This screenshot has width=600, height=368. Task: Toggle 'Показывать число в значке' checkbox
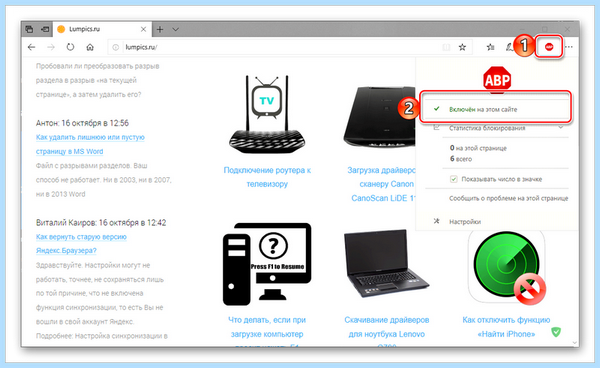[x=453, y=179]
